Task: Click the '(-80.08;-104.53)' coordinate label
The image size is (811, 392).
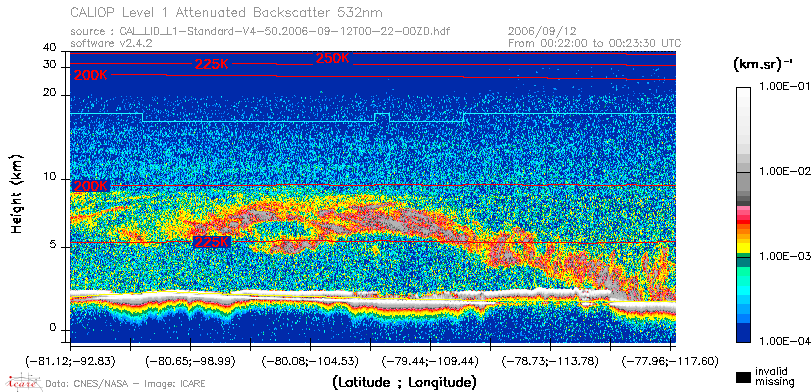Action: 310,360
